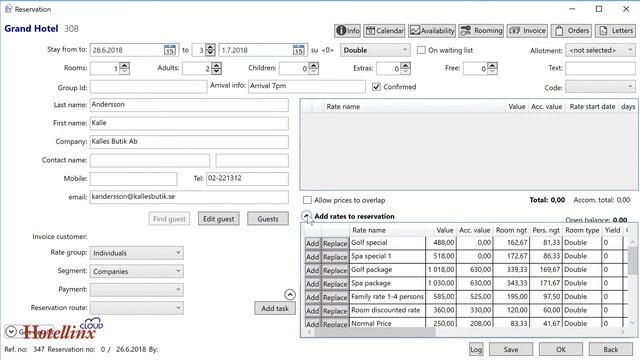Viewport: 640px width, 360px height.
Task: Select the Normal Price rate name
Action: click(x=371, y=323)
